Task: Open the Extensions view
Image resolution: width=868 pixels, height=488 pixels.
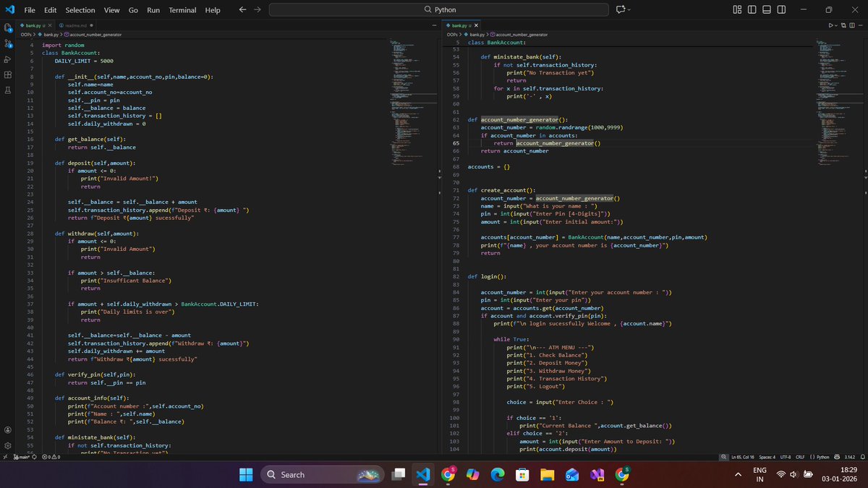Action: point(7,74)
